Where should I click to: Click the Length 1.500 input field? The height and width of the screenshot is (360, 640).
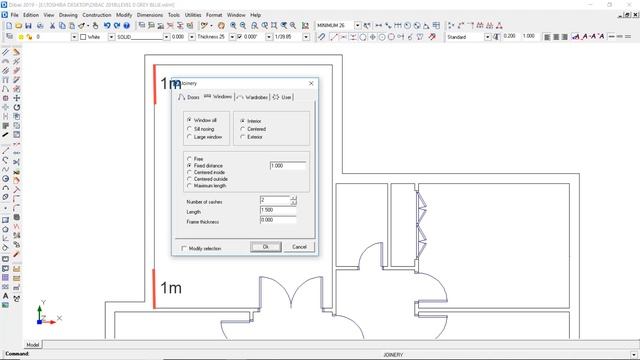tap(278, 210)
